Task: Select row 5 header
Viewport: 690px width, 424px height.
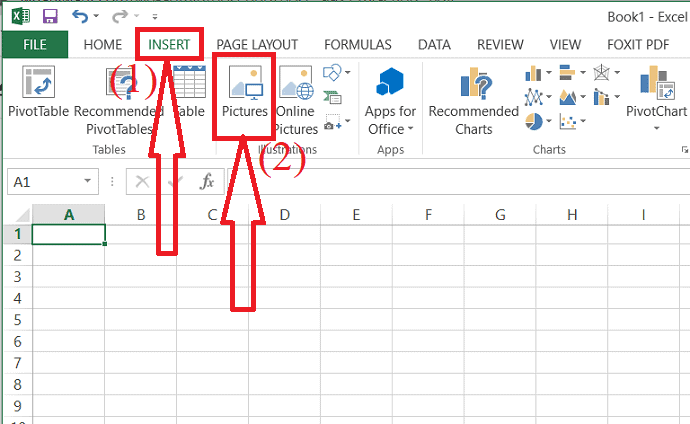Action: pos(15,320)
